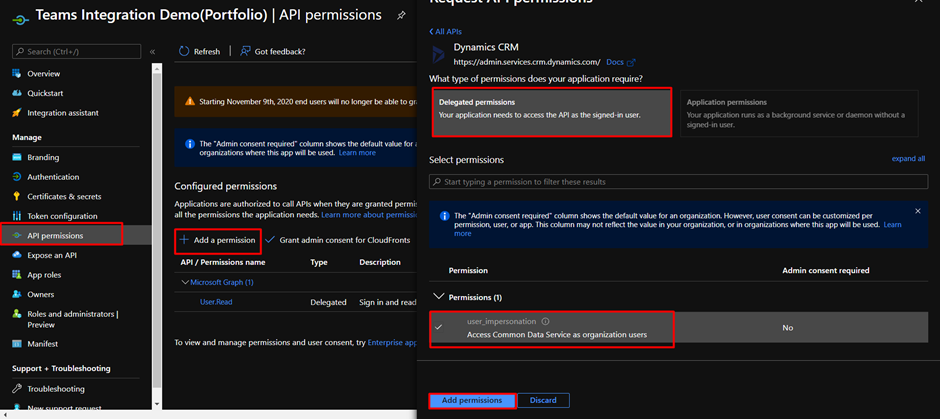Click the Discard button
Viewport: 940px width, 419px height.
(543, 400)
